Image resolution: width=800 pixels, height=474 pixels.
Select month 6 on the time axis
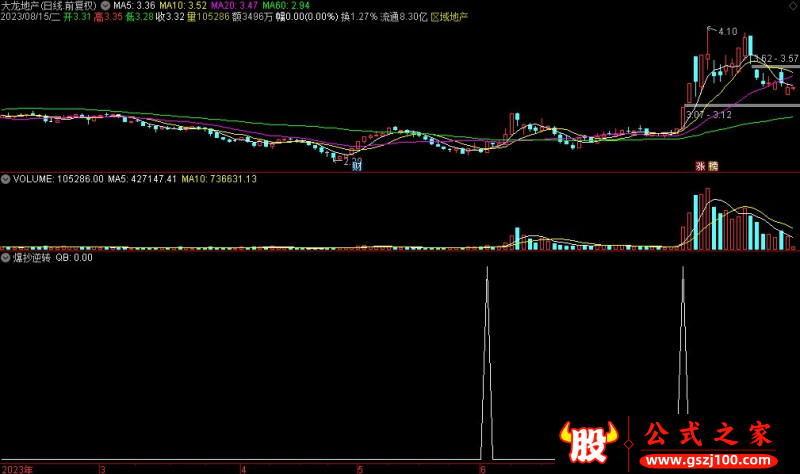click(x=483, y=467)
